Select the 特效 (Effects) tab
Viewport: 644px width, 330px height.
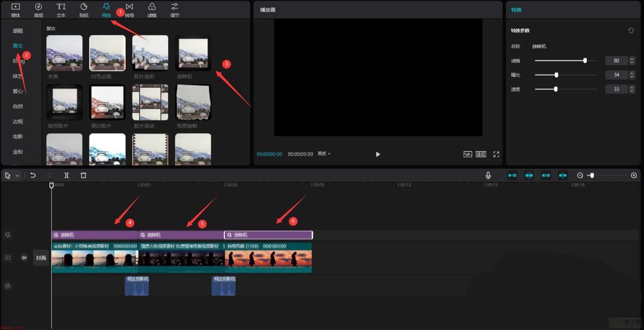[106, 10]
